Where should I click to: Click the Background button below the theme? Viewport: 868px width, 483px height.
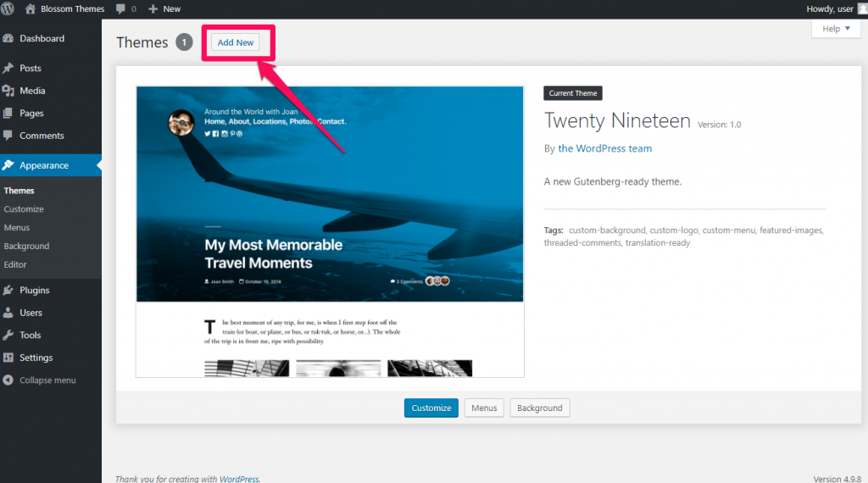[x=540, y=408]
